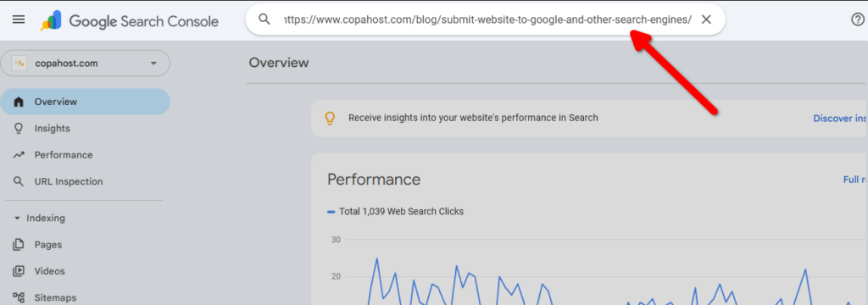Click the Performance card heading
Viewport: 868px width, 305px height.
[374, 180]
